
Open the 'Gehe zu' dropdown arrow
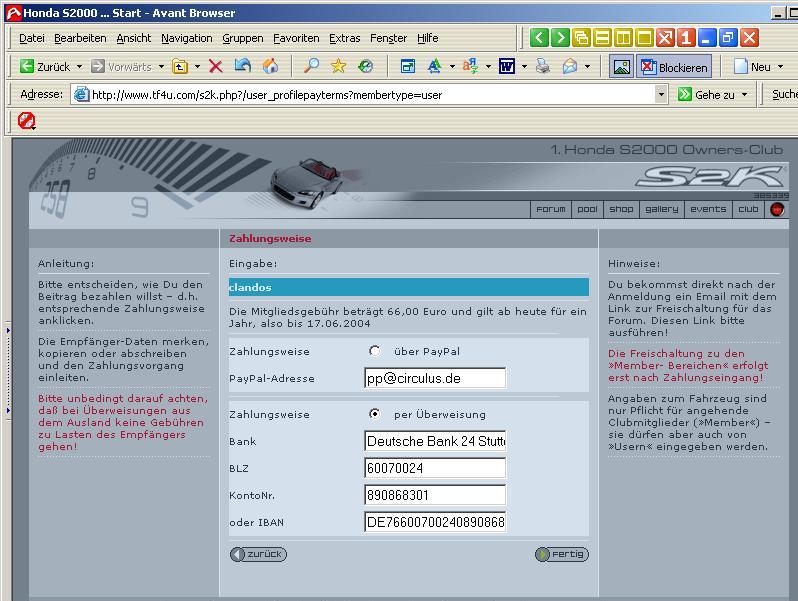pyautogui.click(x=744, y=95)
